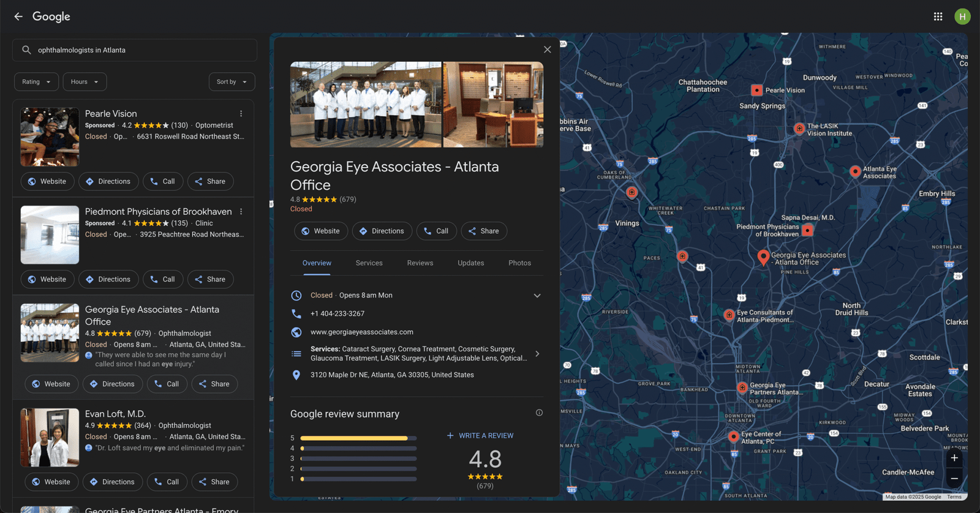Select Eye Consultants of Atlanta-Piedmont pin
This screenshot has height=513, width=980.
[x=729, y=315]
